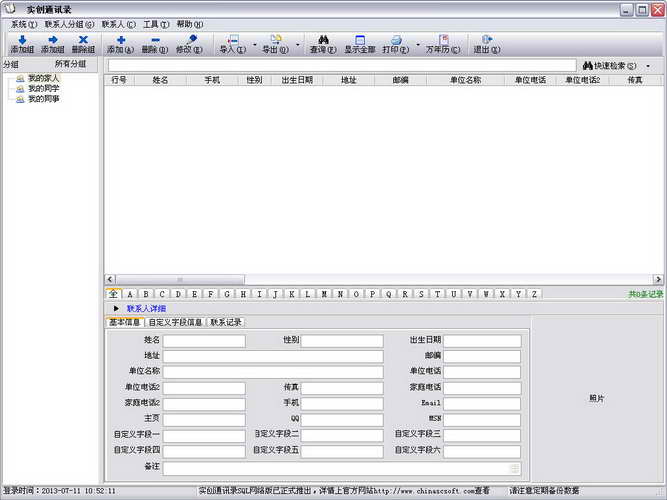Click the Exit toolbar icon
The width and height of the screenshot is (667, 500).
[x=487, y=40]
